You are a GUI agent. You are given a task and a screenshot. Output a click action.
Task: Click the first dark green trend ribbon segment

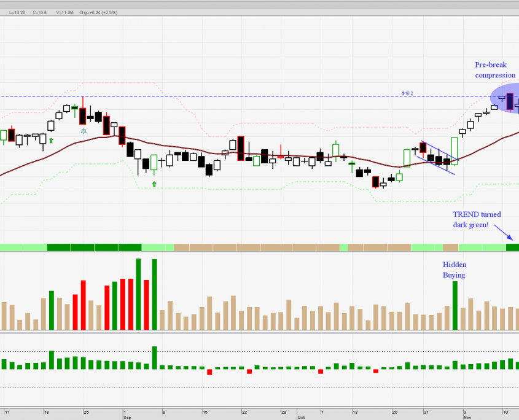[94, 247]
